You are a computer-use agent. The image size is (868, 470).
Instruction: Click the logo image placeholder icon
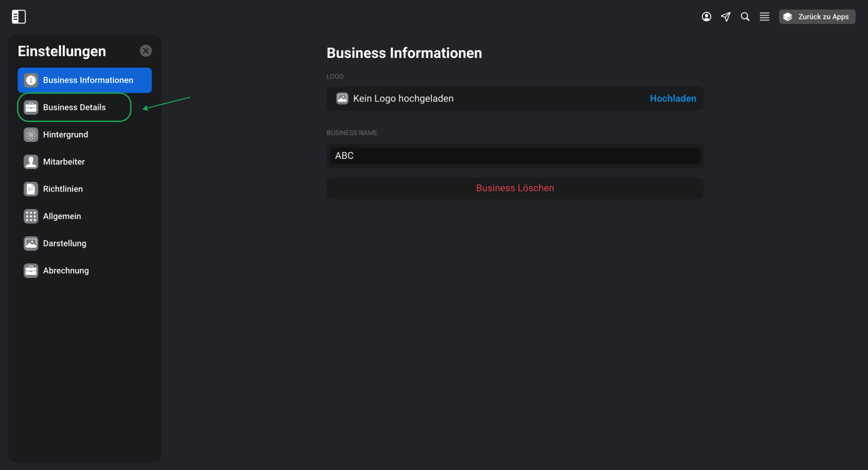point(342,98)
